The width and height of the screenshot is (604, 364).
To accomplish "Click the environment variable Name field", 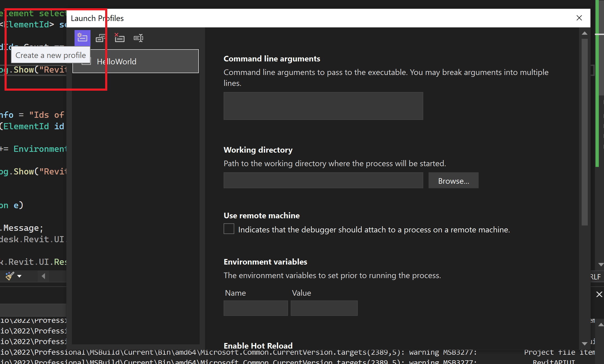I will point(256,308).
